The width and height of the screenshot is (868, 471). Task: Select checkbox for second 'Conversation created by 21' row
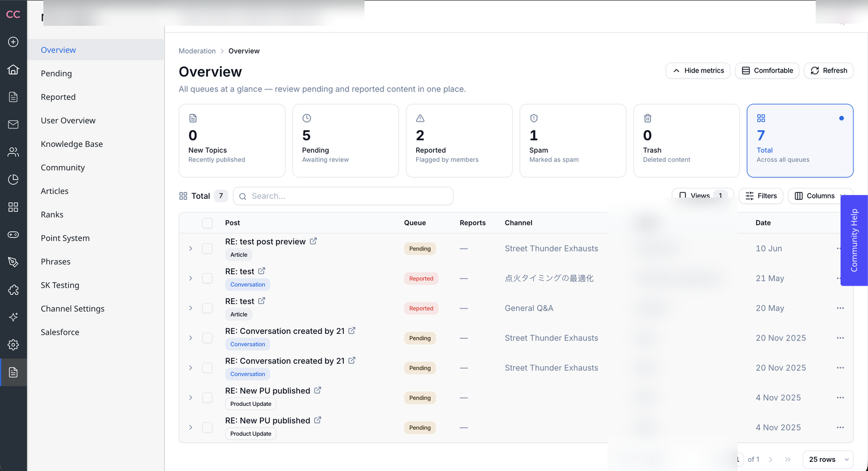pyautogui.click(x=207, y=367)
